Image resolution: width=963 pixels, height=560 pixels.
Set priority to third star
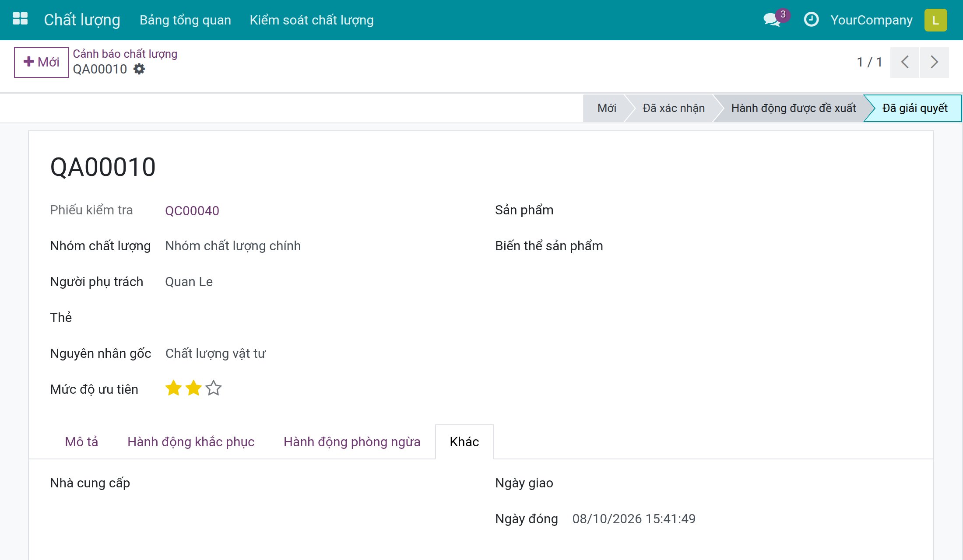click(214, 388)
